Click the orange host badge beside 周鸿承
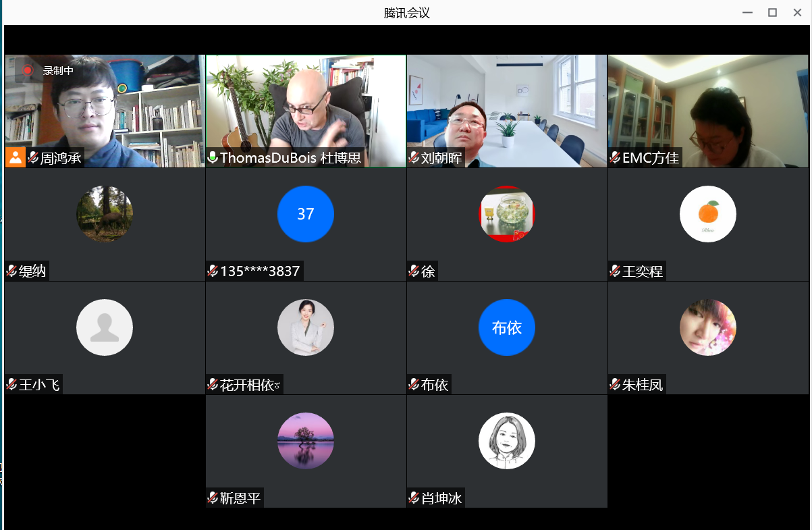812x530 pixels. tap(15, 157)
